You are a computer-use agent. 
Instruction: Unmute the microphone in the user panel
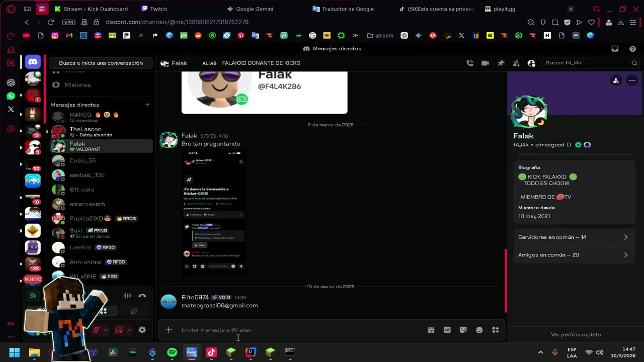click(x=96, y=330)
